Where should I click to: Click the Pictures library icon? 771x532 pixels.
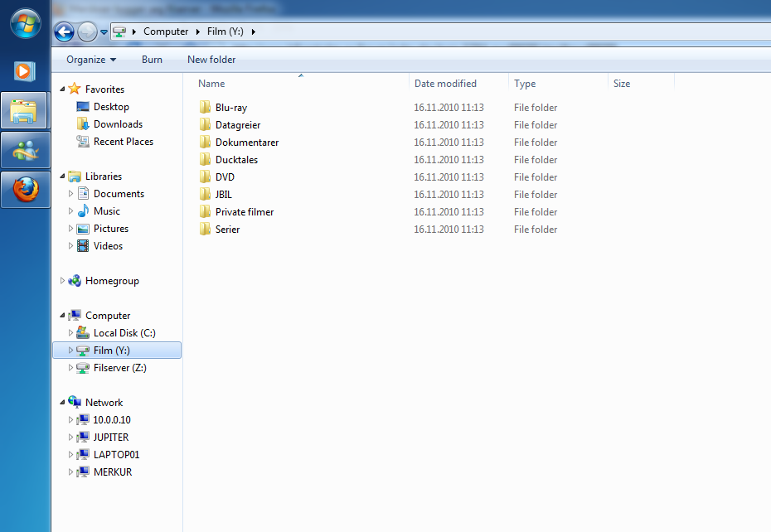point(83,229)
